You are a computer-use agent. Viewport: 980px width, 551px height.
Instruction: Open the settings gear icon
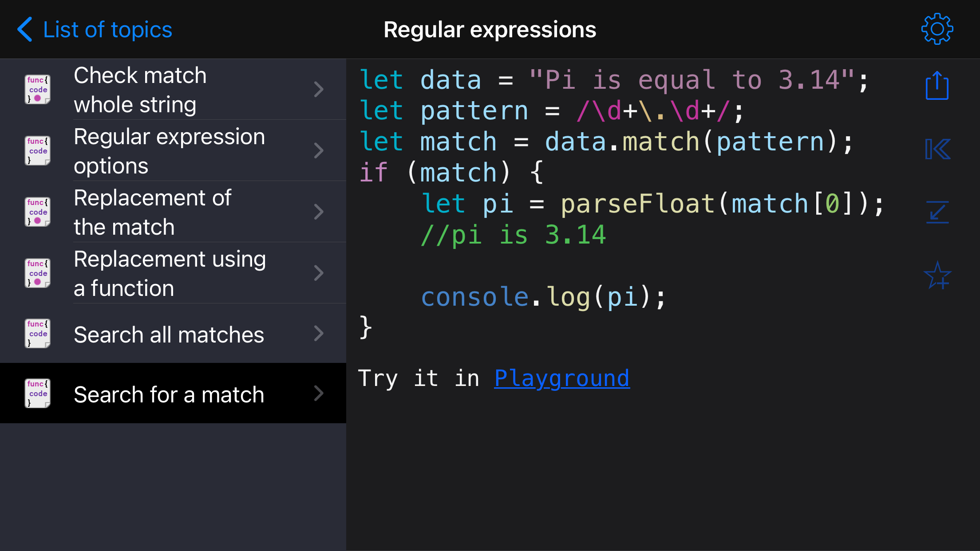pos(937,29)
